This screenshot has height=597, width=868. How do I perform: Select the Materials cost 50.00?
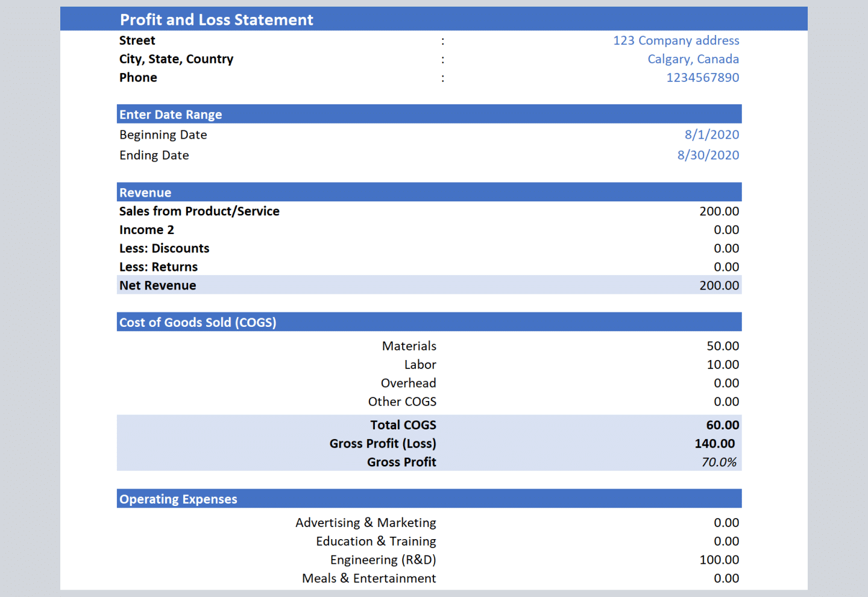point(722,346)
